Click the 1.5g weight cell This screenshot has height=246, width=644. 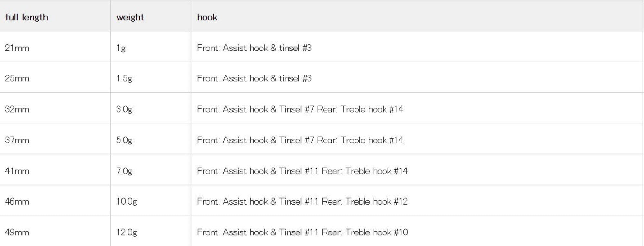[124, 78]
